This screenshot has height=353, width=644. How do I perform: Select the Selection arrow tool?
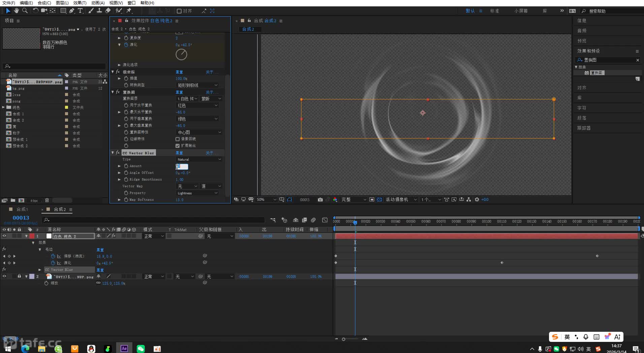[x=8, y=11]
